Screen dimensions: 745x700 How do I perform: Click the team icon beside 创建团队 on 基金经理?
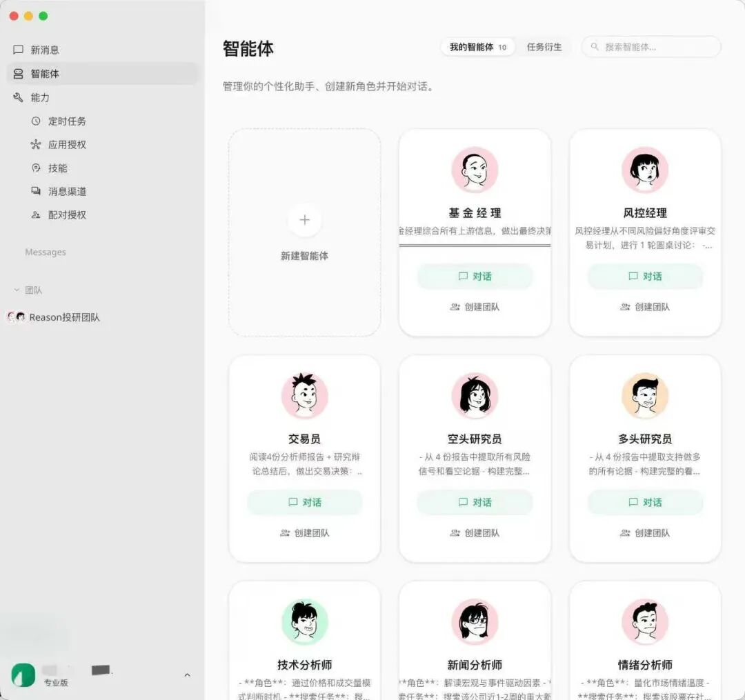click(454, 307)
